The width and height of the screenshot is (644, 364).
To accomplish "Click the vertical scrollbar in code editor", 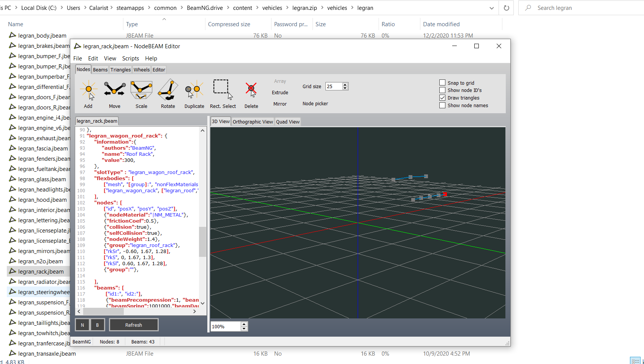I will [202, 242].
